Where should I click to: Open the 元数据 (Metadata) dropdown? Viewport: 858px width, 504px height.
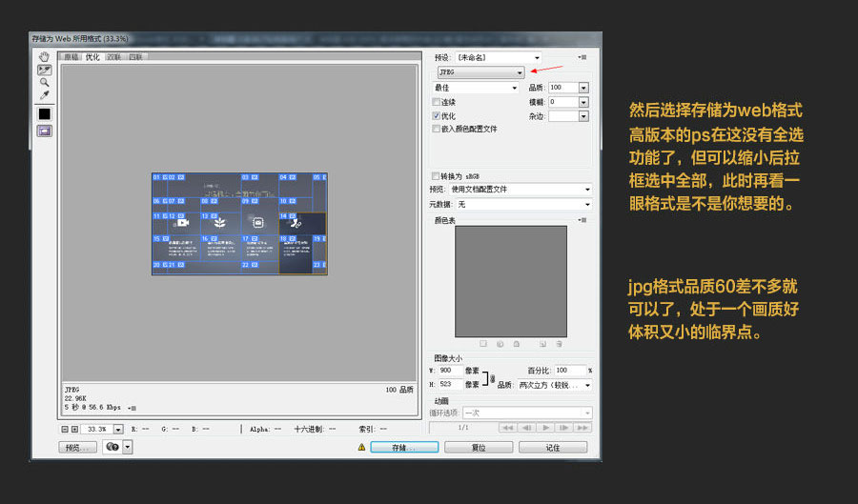pyautogui.click(x=523, y=204)
